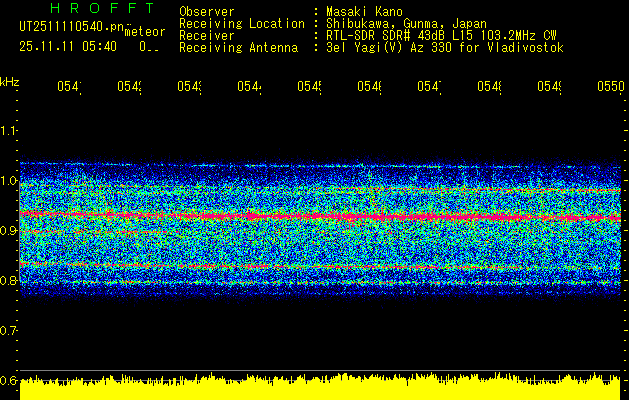
Task: Click the 'Observer' field label
Action: click(x=206, y=11)
